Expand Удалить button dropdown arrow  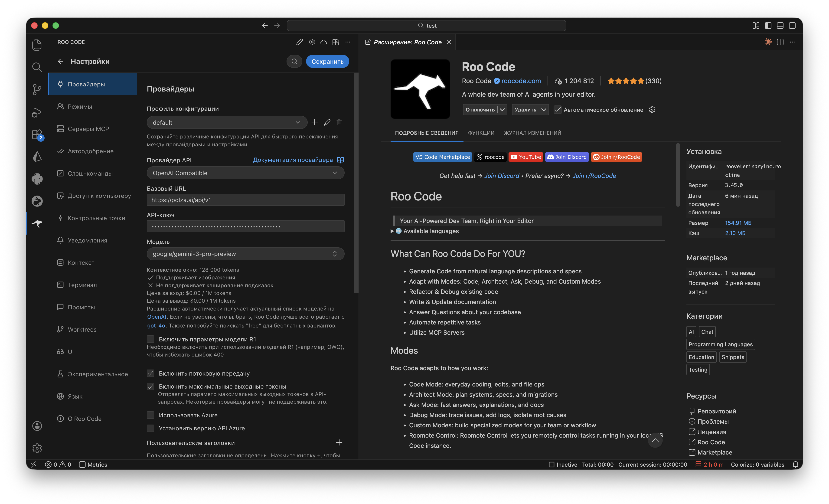point(544,110)
